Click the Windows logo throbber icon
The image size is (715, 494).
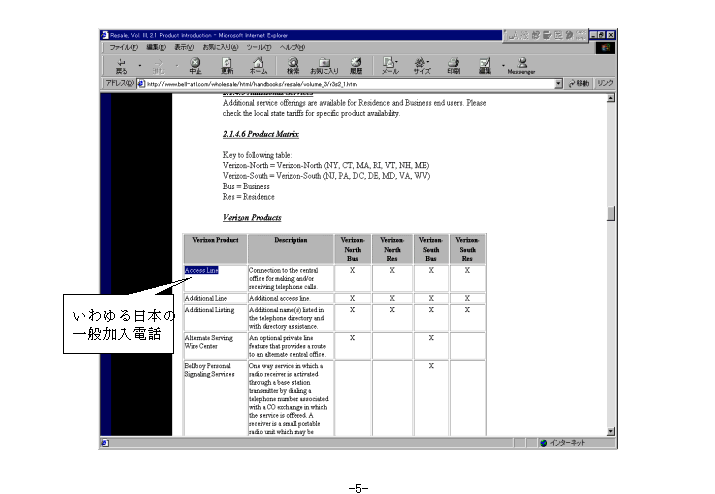click(x=605, y=47)
